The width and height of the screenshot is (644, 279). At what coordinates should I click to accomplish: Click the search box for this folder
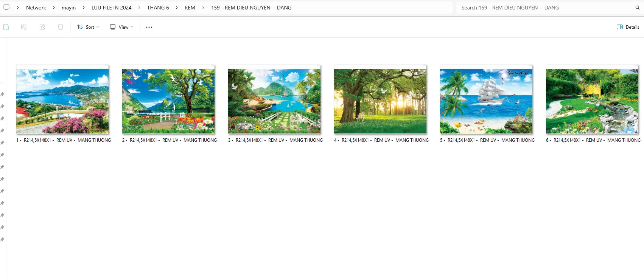(x=545, y=8)
